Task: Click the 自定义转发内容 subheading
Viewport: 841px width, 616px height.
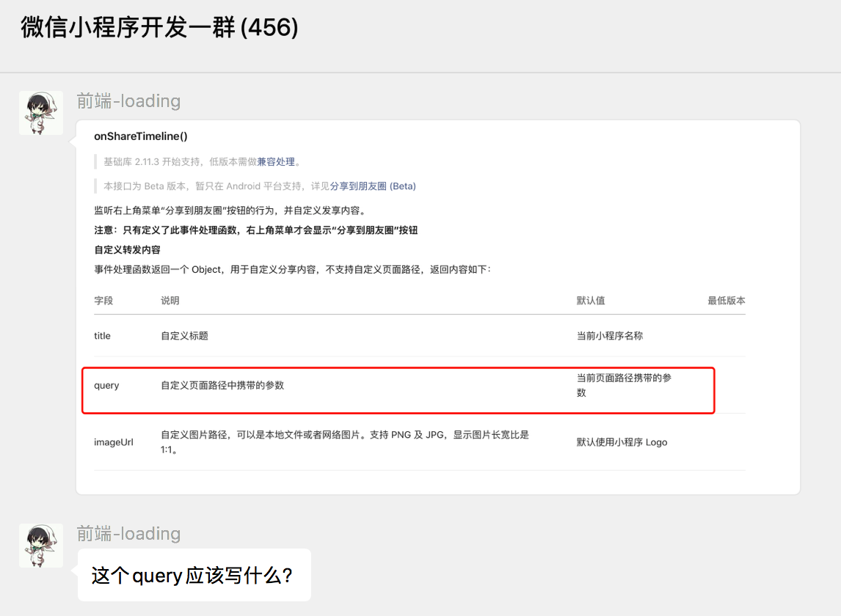Action: [127, 250]
